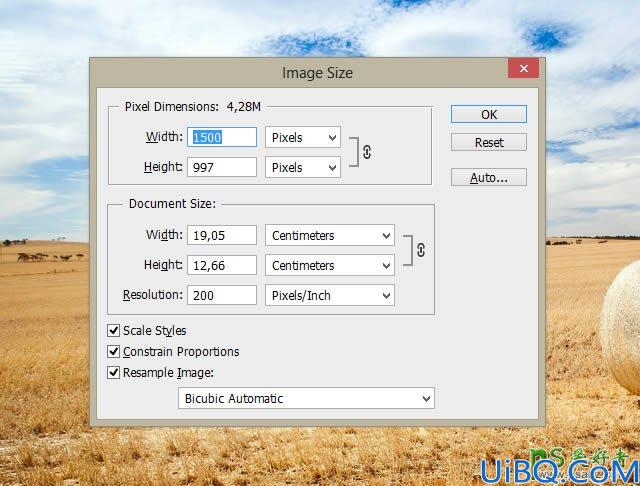
Task: Click the pixel Width field showing 1500
Action: point(222,137)
